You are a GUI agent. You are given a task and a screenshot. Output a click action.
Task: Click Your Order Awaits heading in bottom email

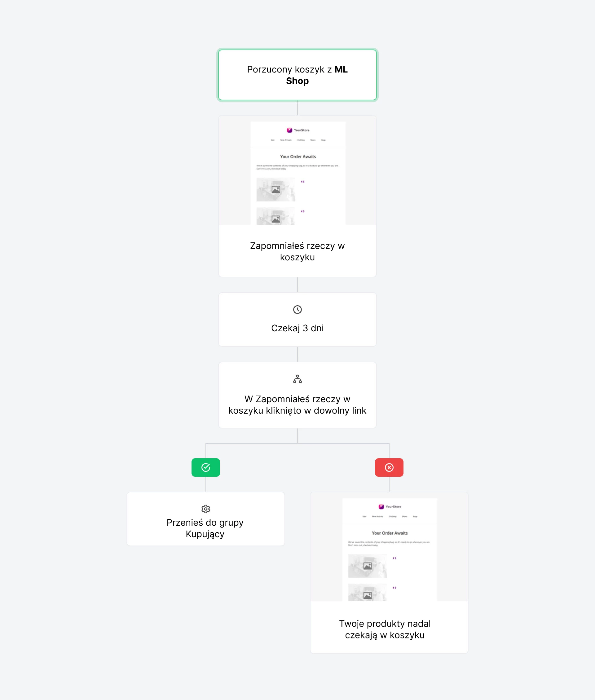pos(390,533)
